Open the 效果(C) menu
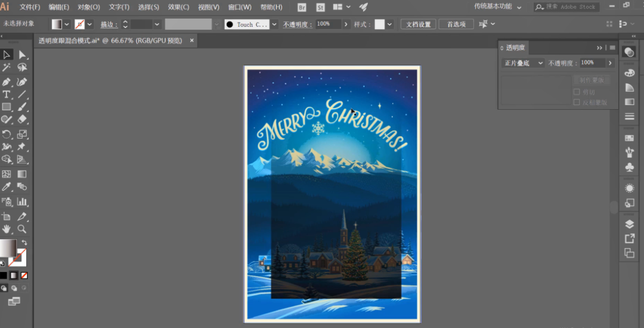 179,7
